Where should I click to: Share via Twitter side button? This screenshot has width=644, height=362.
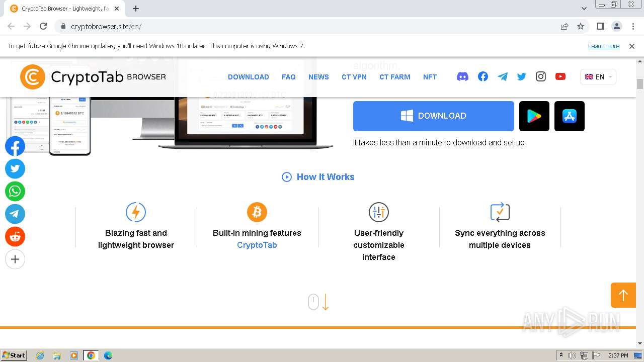(15, 169)
